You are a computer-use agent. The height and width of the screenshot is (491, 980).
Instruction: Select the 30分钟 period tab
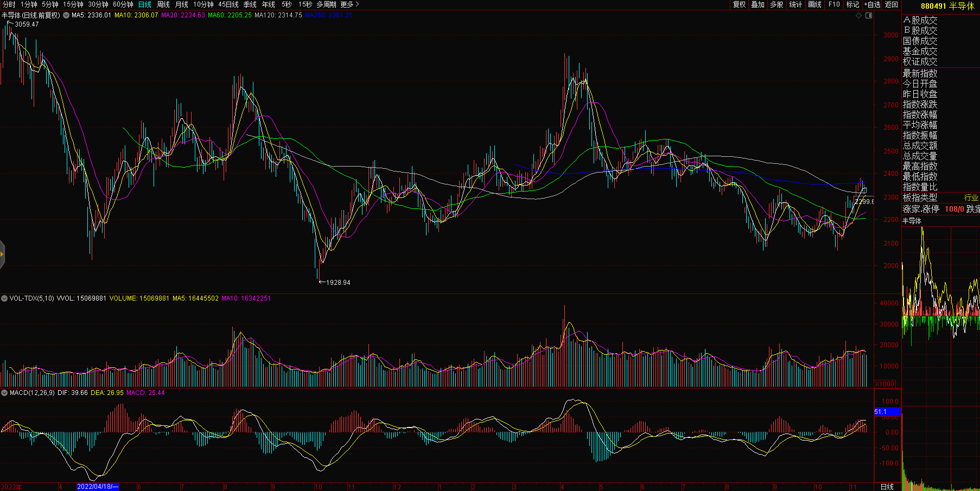click(98, 4)
